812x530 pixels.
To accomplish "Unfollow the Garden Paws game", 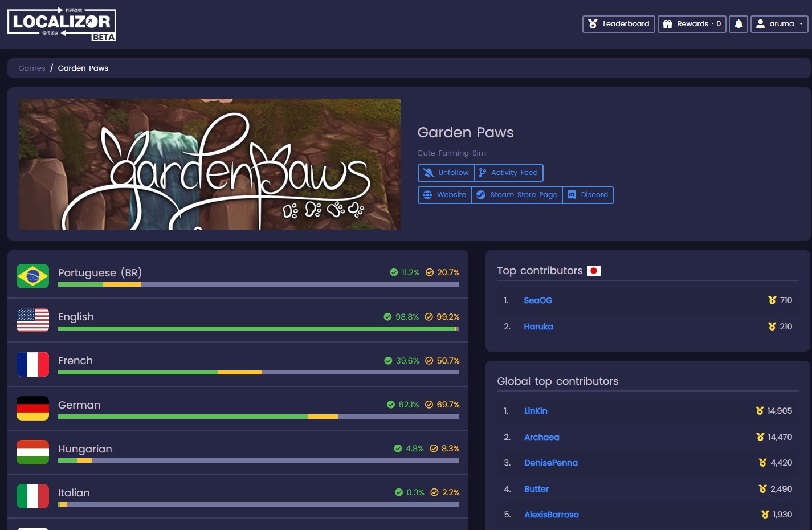I will (x=446, y=173).
